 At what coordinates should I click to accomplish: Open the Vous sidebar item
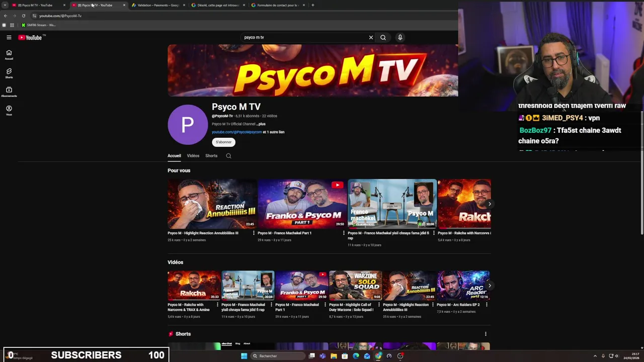coord(9,111)
